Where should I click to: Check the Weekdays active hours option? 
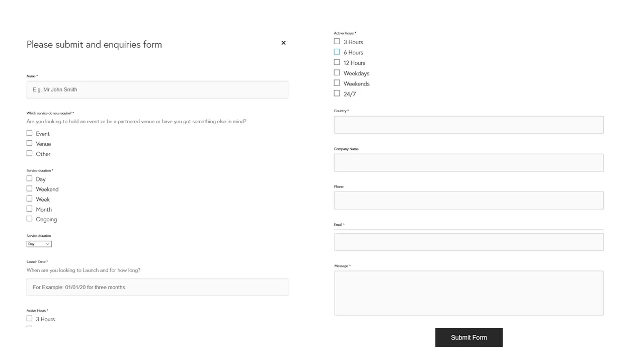tap(337, 73)
